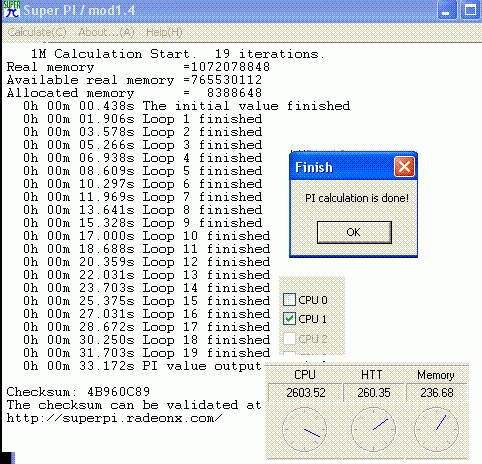Click the '33.172s PI value output' line
Screen dimensions: 482x464
(142, 366)
